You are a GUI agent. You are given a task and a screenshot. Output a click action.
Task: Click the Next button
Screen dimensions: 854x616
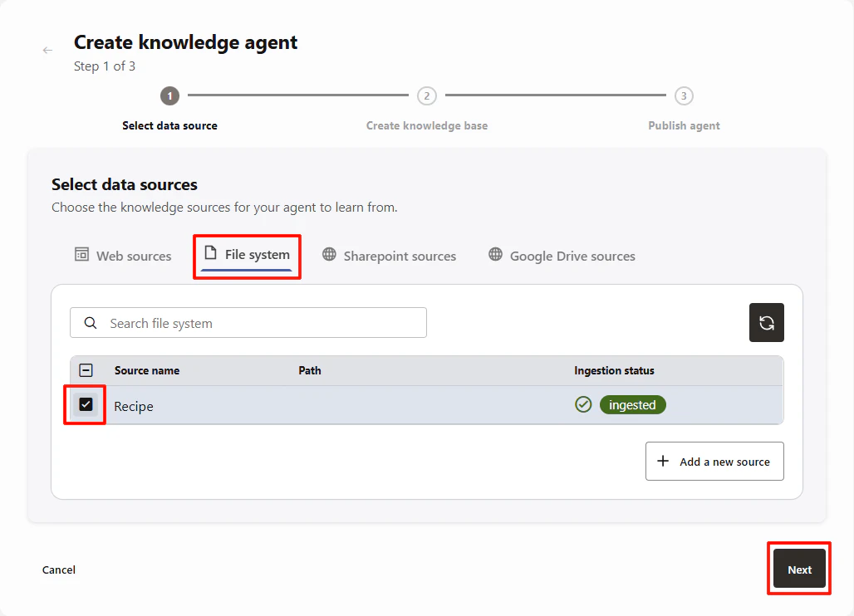[x=799, y=570]
